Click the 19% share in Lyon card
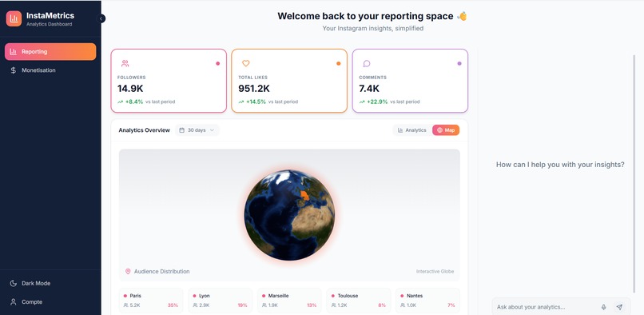 (242, 305)
